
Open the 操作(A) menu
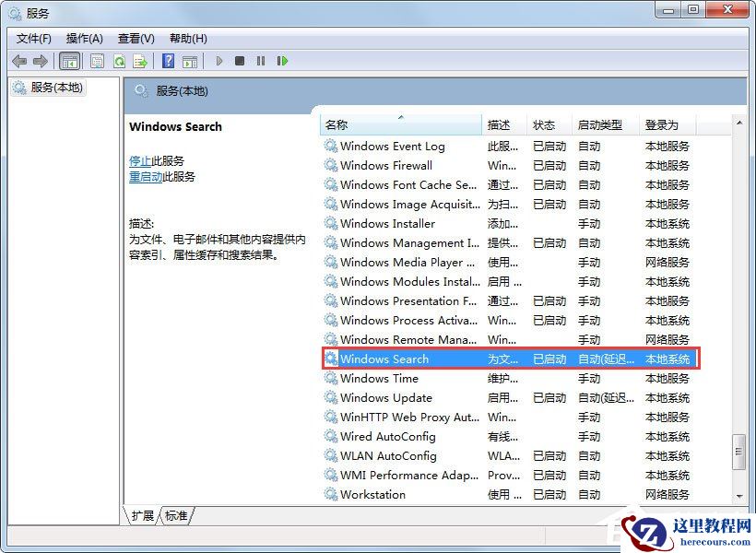coord(85,38)
